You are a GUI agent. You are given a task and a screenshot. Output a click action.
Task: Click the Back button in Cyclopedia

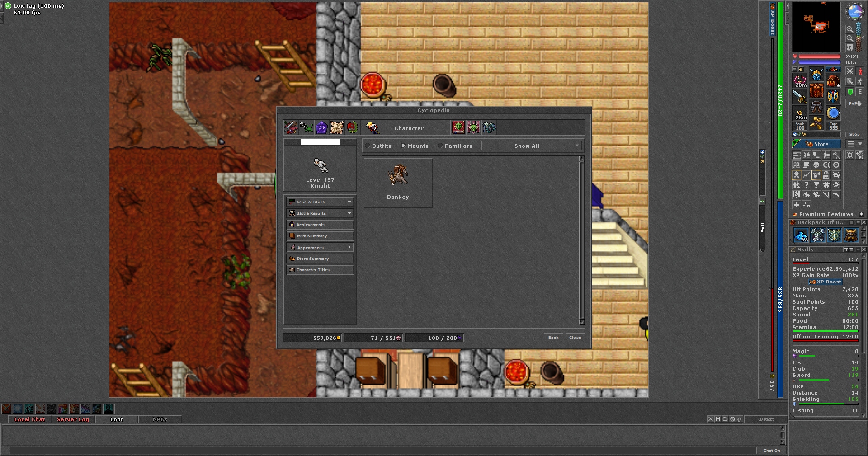pyautogui.click(x=553, y=338)
